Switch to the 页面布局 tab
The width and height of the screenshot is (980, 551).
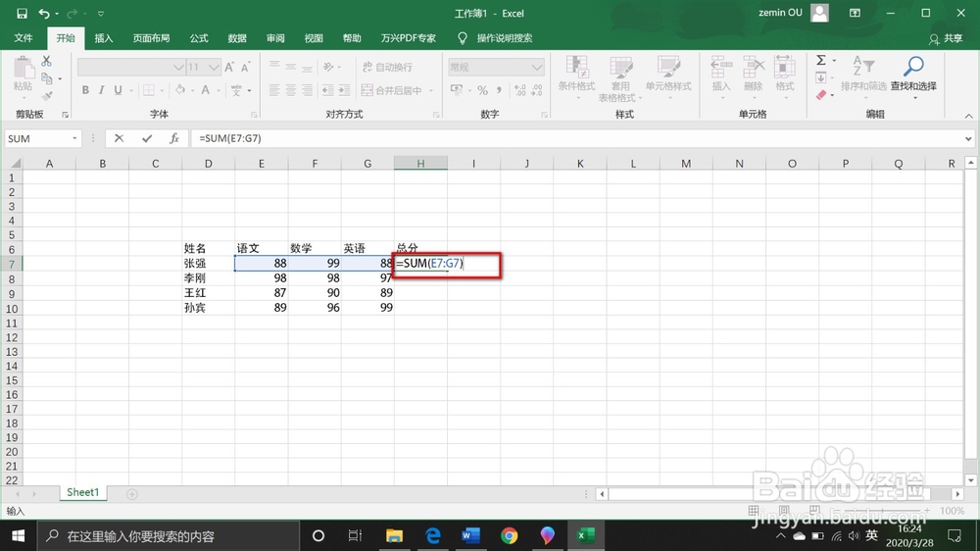(151, 38)
